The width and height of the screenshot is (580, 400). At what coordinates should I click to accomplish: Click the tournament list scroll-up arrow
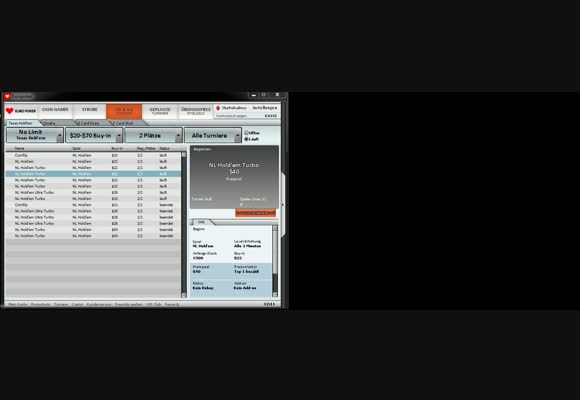point(184,155)
